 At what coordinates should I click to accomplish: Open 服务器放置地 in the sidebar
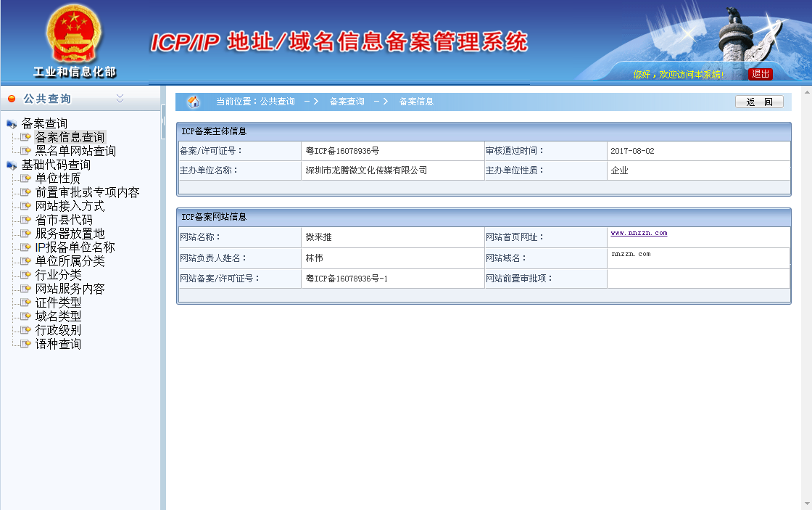pos(70,234)
